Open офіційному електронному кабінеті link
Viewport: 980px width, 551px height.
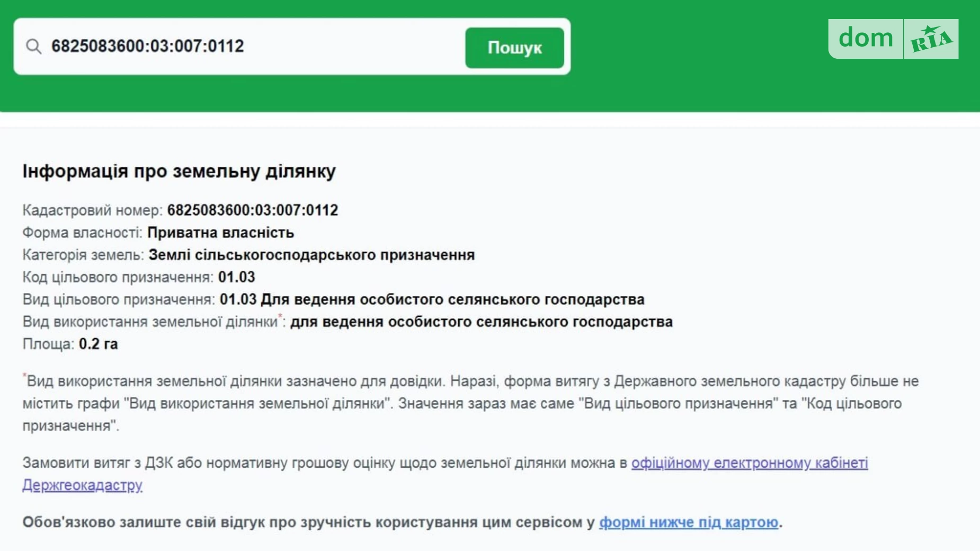click(749, 463)
